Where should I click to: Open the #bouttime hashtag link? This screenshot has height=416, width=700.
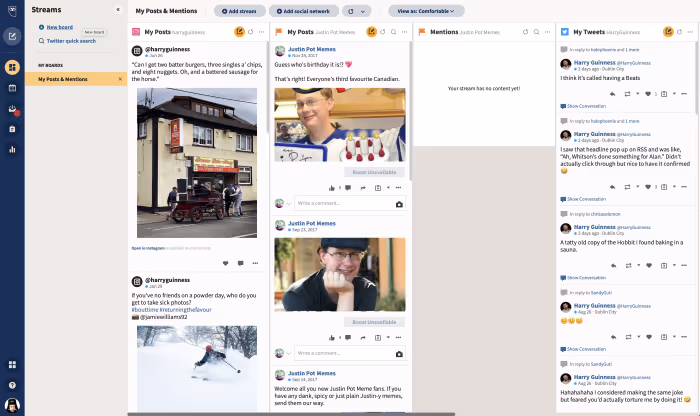[x=145, y=310]
